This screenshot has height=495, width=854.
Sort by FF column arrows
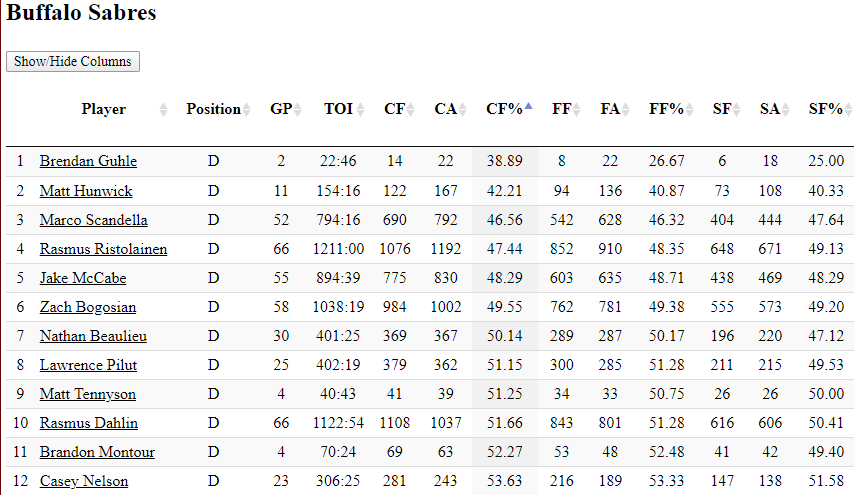point(576,109)
